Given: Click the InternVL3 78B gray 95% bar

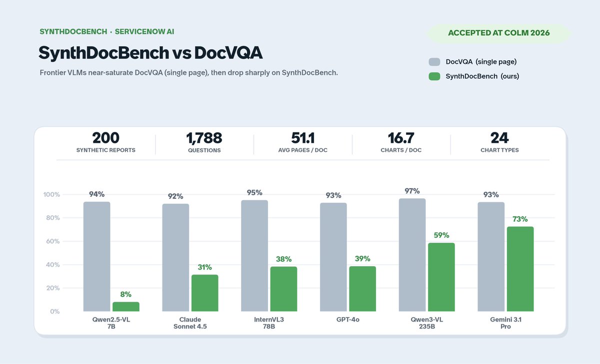Looking at the screenshot, I should [x=254, y=256].
